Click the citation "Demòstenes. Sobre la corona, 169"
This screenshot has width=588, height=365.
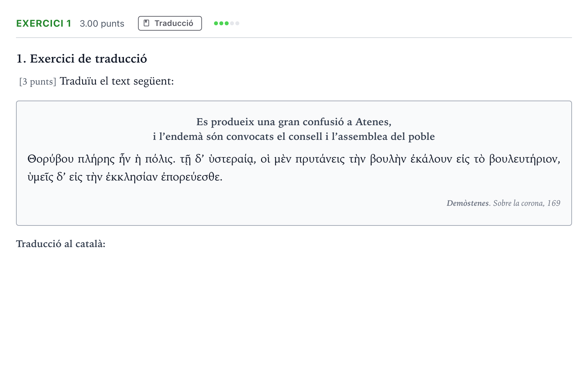coord(503,203)
